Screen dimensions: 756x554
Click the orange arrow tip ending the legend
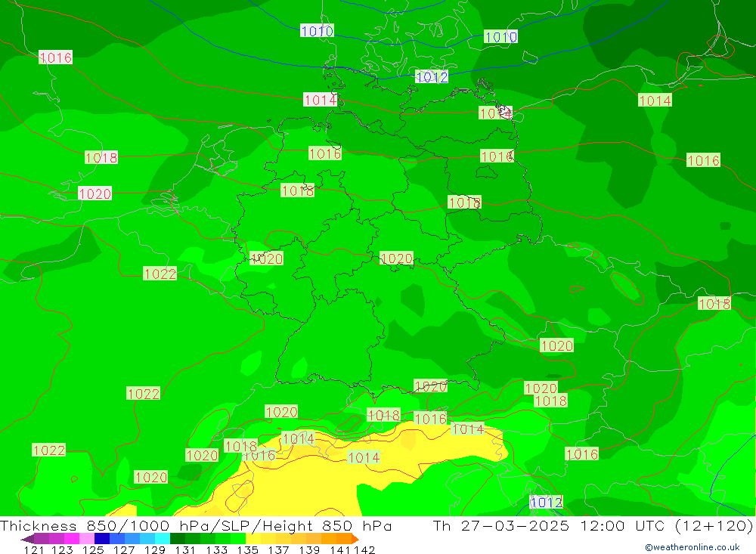(x=355, y=539)
